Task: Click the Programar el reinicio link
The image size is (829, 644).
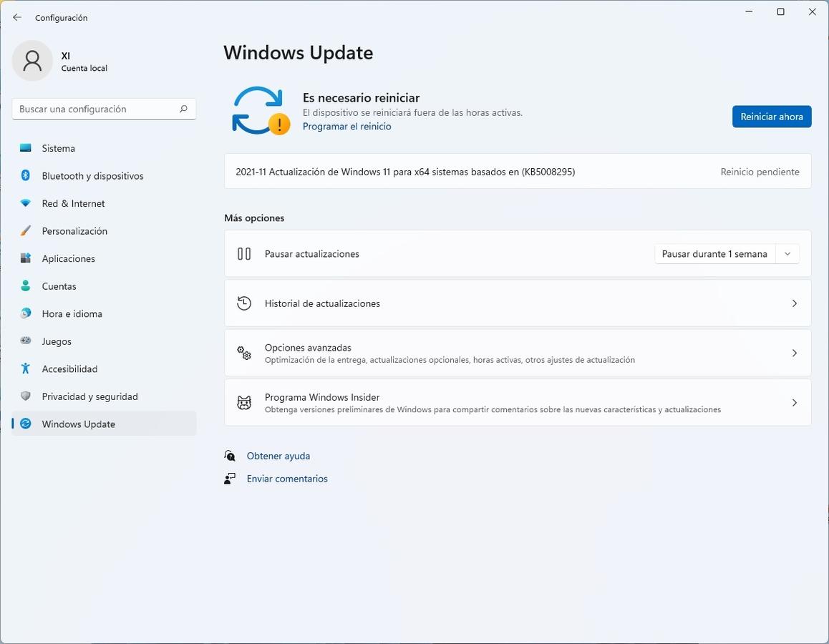Action: [346, 127]
